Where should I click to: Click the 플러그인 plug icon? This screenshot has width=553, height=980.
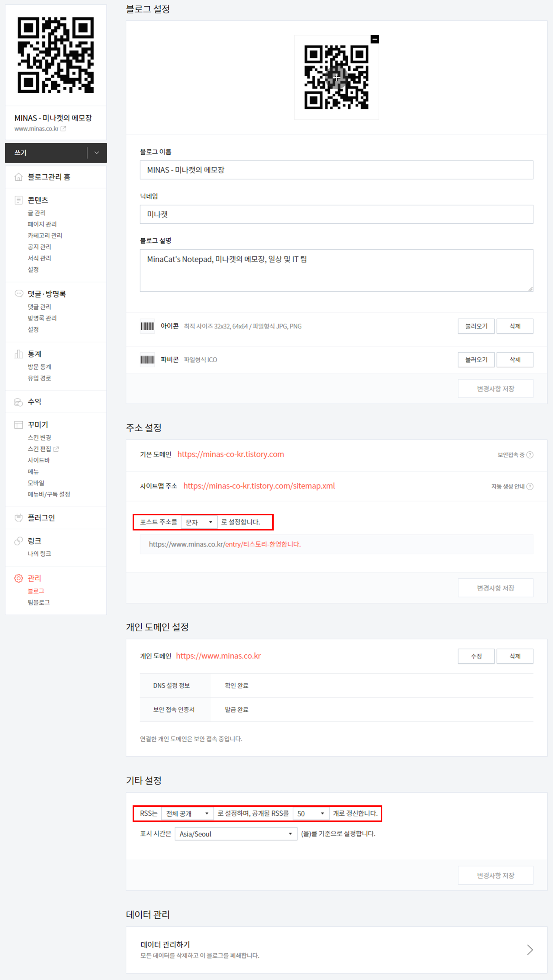pos(18,518)
